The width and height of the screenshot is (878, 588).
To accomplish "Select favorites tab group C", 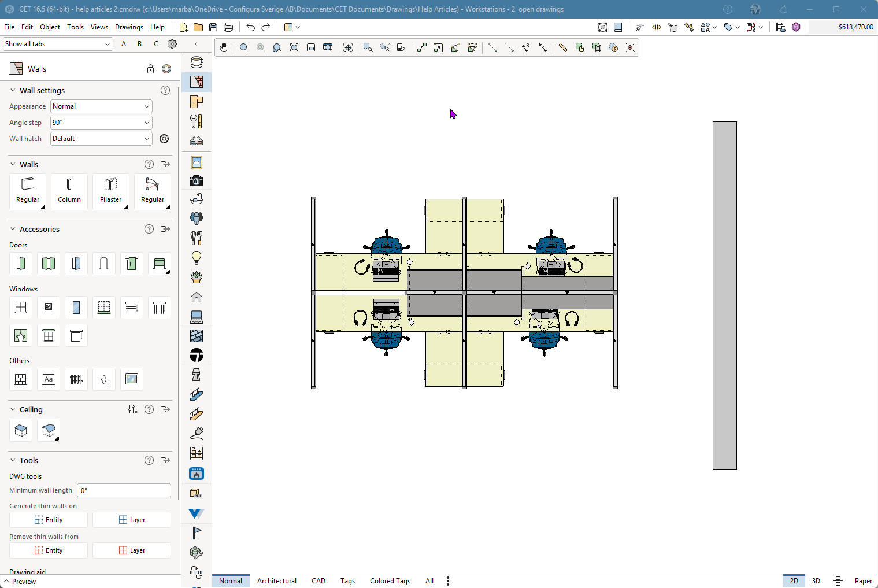I will pos(156,44).
